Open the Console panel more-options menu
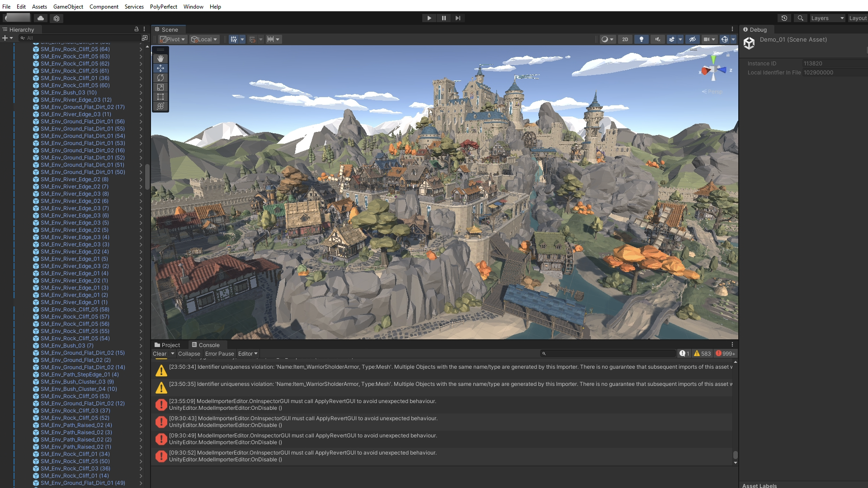The width and height of the screenshot is (868, 488). point(732,344)
